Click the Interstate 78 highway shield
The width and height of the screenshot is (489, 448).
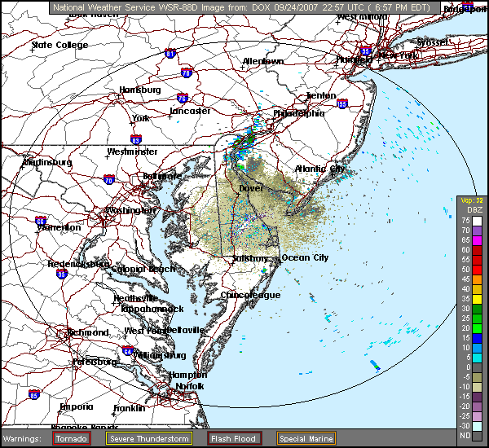coord(186,72)
